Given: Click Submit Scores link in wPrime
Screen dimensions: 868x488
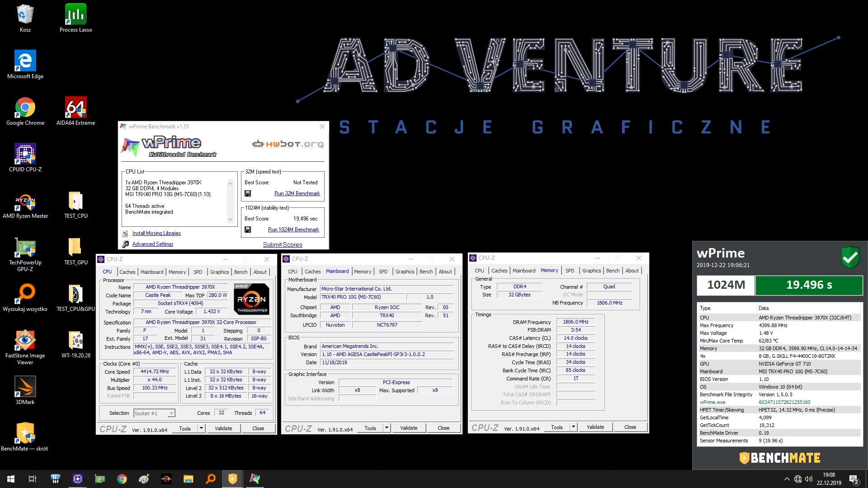Looking at the screenshot, I should point(283,244).
